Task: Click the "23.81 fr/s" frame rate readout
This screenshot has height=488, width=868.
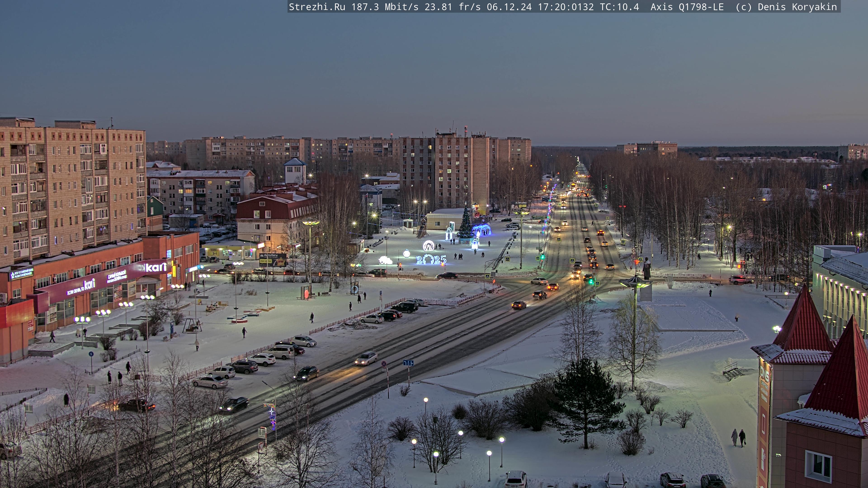Action: 453,7
